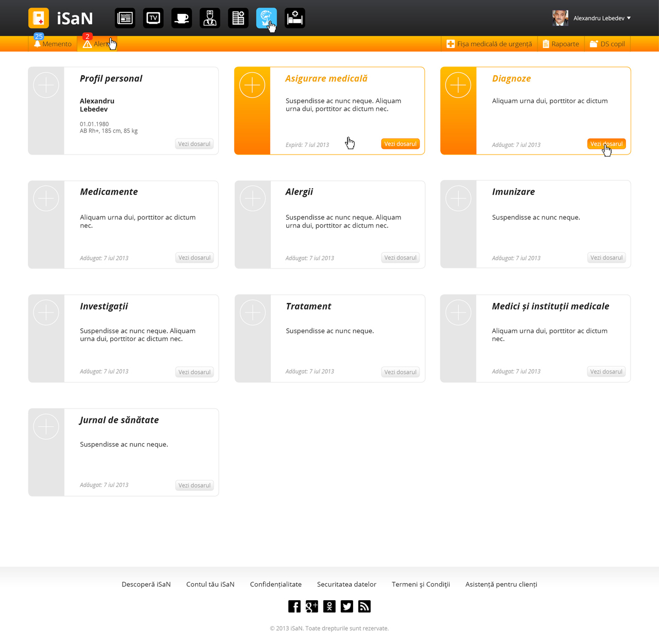Click the Twitter icon in the footer
The width and height of the screenshot is (659, 644).
pyautogui.click(x=347, y=606)
